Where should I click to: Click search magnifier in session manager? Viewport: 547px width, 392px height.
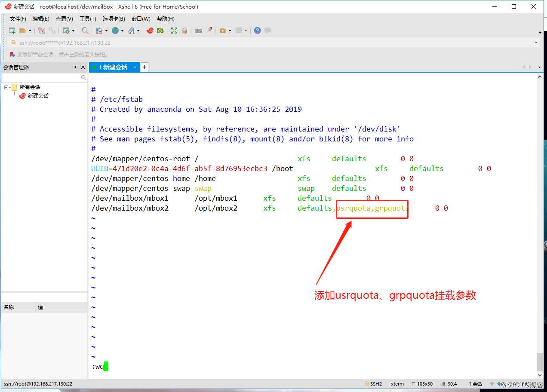(x=84, y=78)
